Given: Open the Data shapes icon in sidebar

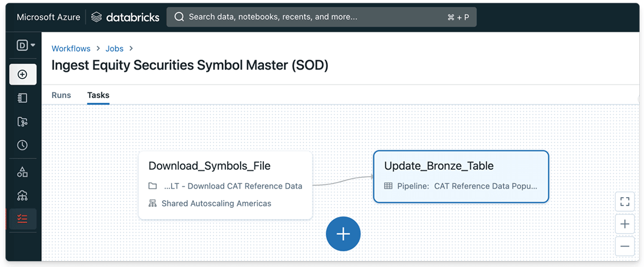Looking at the screenshot, I should (23, 172).
